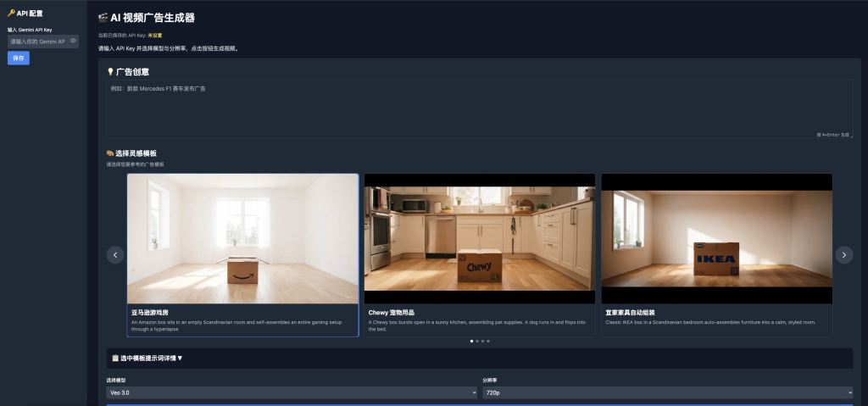Viewport: 868px width, 406px height.
Task: Select the 亚马逊游戏房 template thumbnail
Action: tap(243, 239)
